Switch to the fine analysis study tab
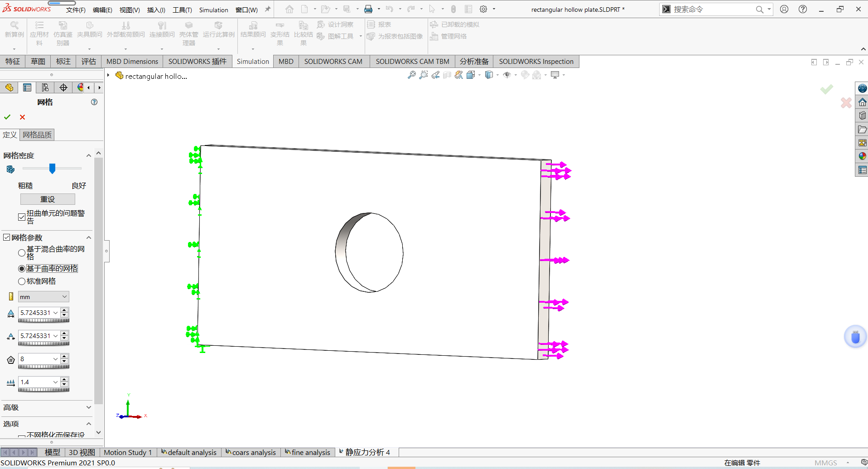 pyautogui.click(x=308, y=452)
